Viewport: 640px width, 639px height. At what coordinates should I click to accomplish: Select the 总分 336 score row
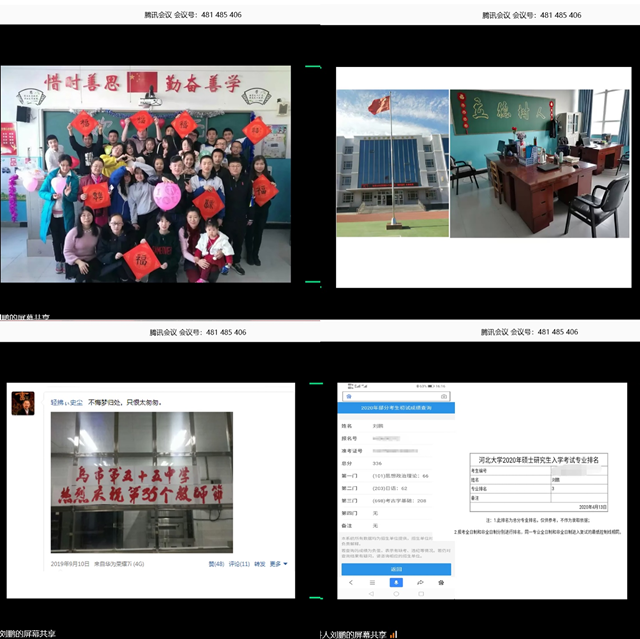tap(387, 463)
